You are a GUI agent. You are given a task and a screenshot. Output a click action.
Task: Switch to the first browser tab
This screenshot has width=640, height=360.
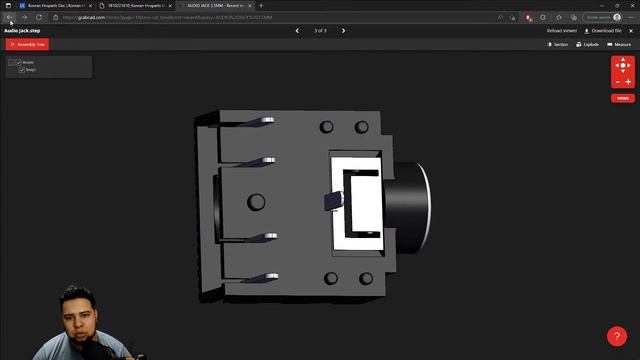(x=55, y=6)
